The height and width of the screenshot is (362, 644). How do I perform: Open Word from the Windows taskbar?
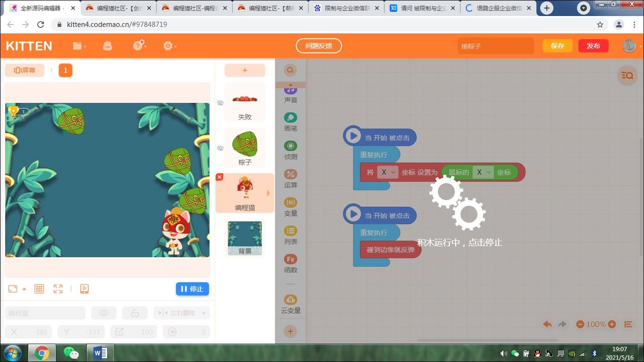click(x=100, y=353)
